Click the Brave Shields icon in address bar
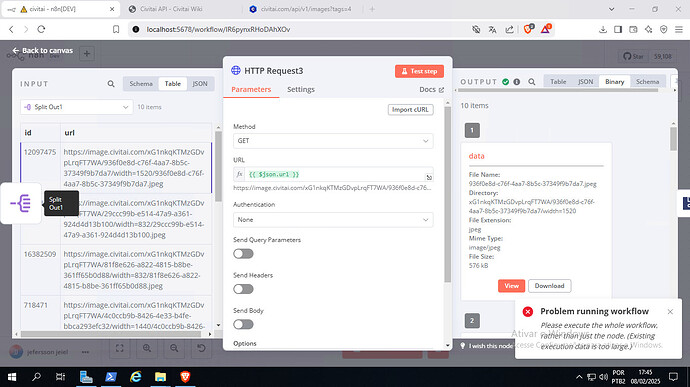This screenshot has height=387, width=690. tap(528, 29)
